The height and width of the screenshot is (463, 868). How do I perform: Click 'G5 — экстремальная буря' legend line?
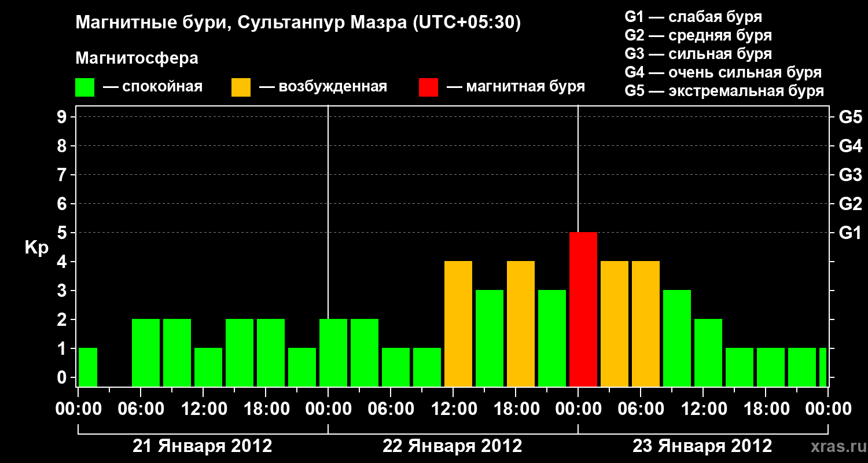point(724,91)
